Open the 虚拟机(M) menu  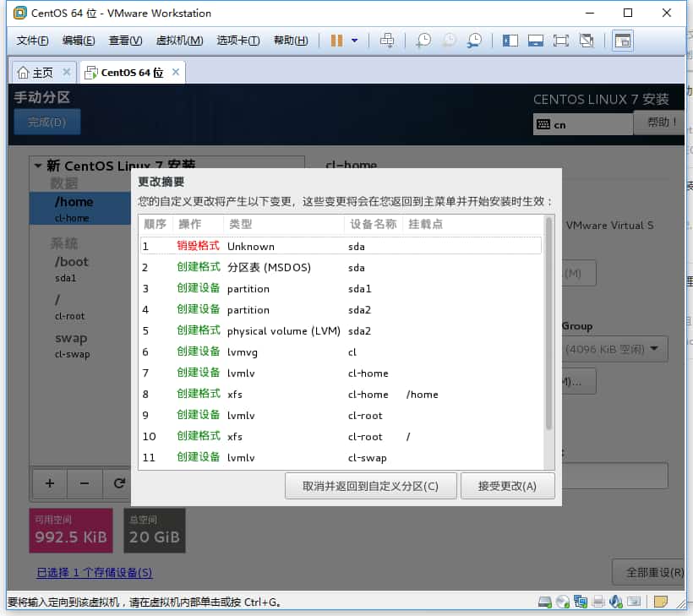[179, 41]
